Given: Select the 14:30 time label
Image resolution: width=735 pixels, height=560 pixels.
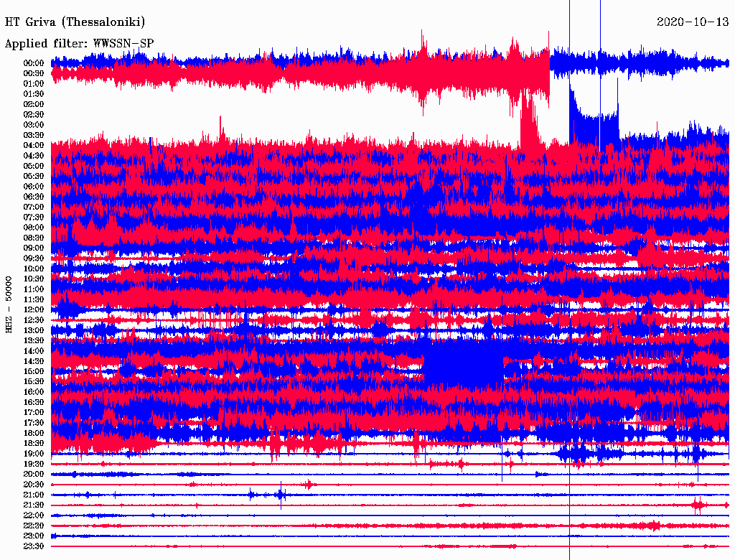Looking at the screenshot, I should [34, 362].
